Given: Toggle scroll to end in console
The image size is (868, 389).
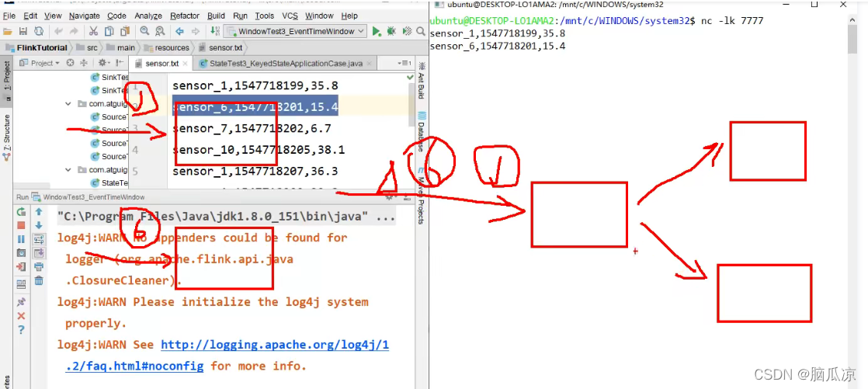Looking at the screenshot, I should [x=39, y=253].
